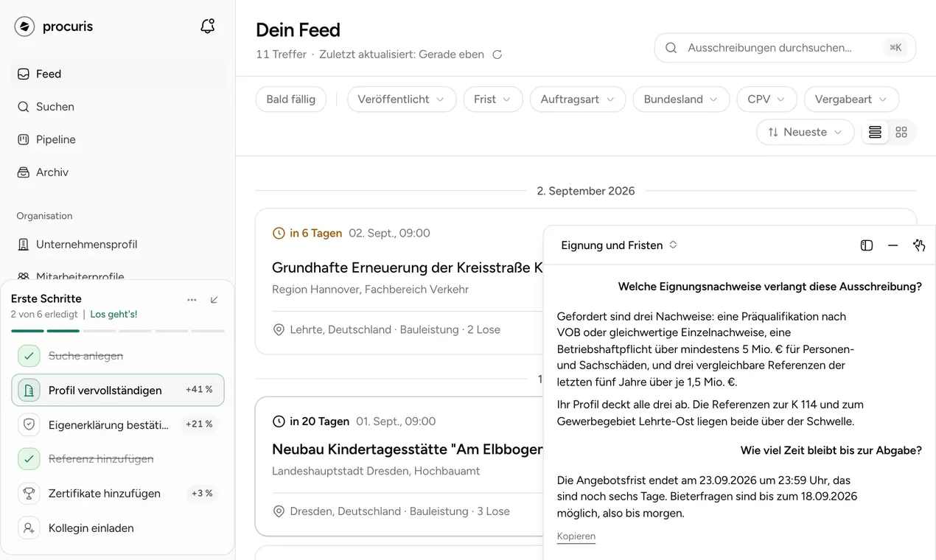This screenshot has height=560, width=936.
Task: Open the CPV filter dropdown
Action: tap(767, 99)
